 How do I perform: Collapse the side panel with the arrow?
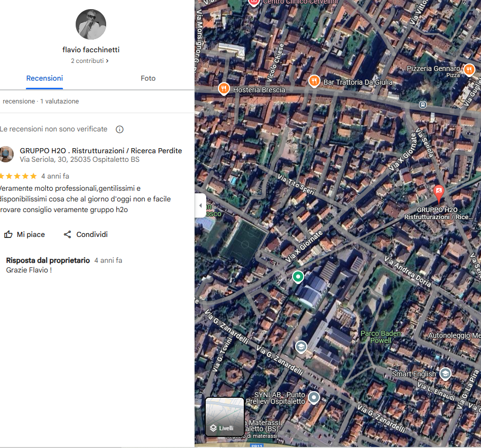click(200, 205)
